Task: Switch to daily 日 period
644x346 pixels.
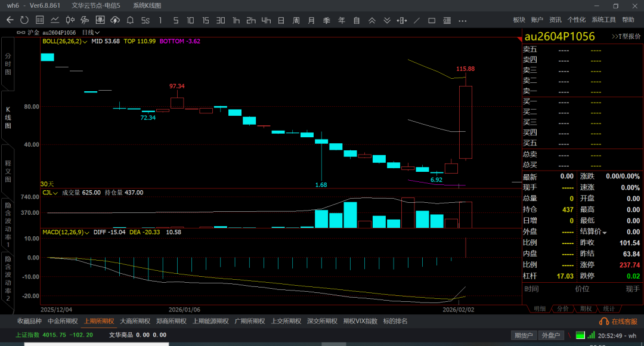Action: 281,20
